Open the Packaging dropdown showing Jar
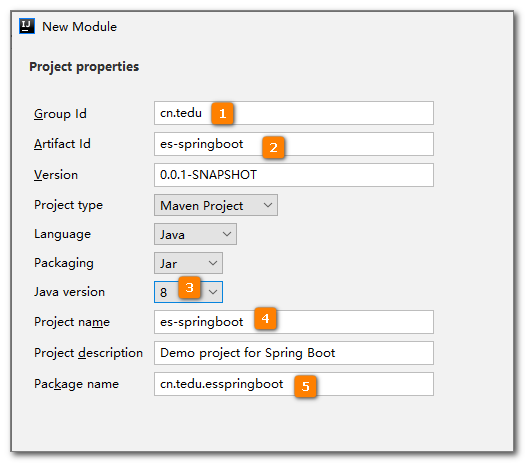 click(188, 263)
